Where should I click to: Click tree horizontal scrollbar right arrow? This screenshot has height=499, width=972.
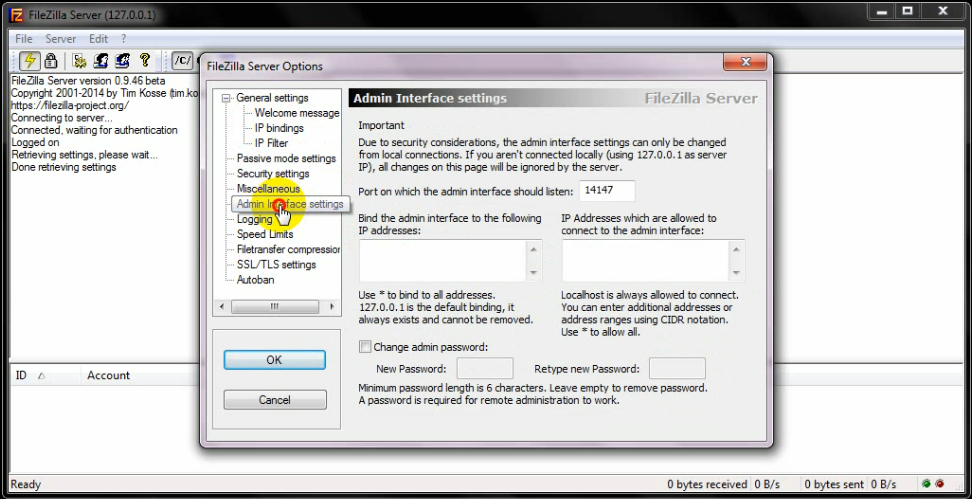(x=332, y=307)
